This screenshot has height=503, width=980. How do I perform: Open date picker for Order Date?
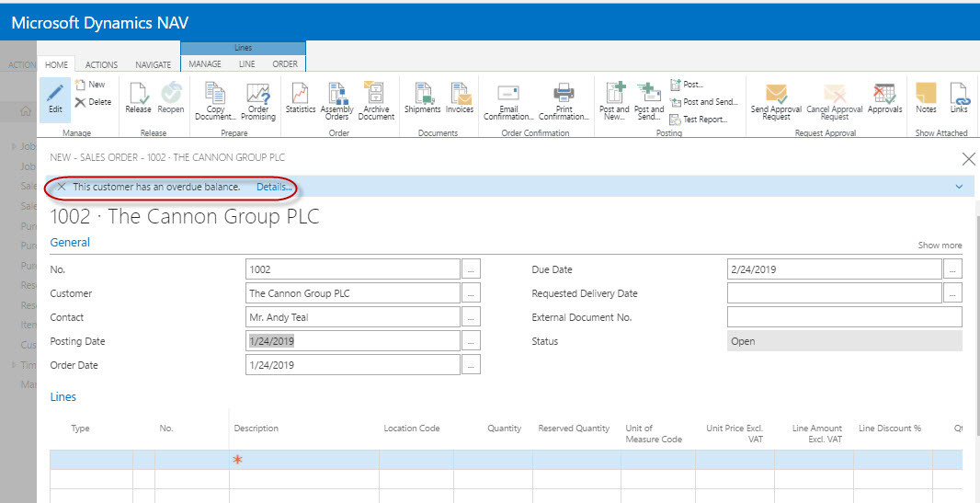(471, 365)
